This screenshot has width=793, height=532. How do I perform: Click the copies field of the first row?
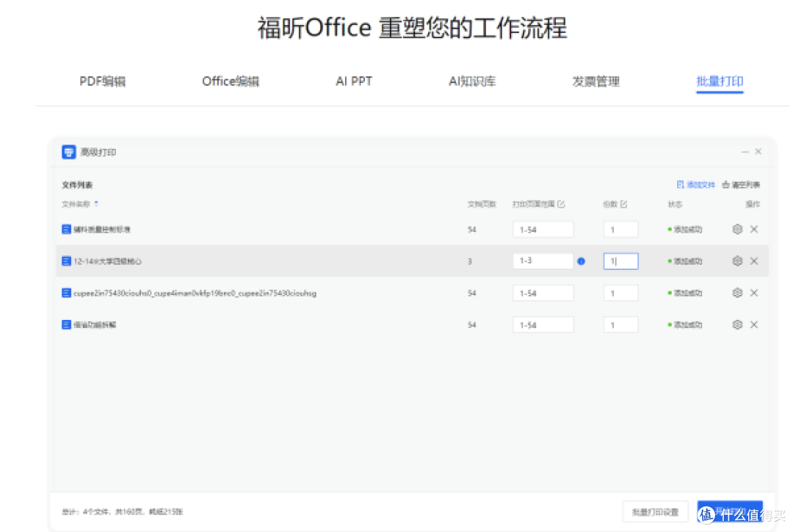coord(620,230)
